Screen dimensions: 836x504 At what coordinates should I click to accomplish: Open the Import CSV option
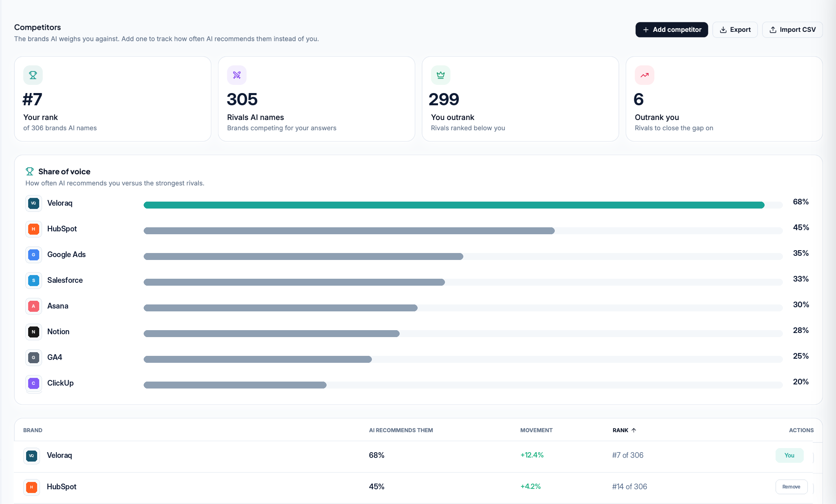[792, 30]
